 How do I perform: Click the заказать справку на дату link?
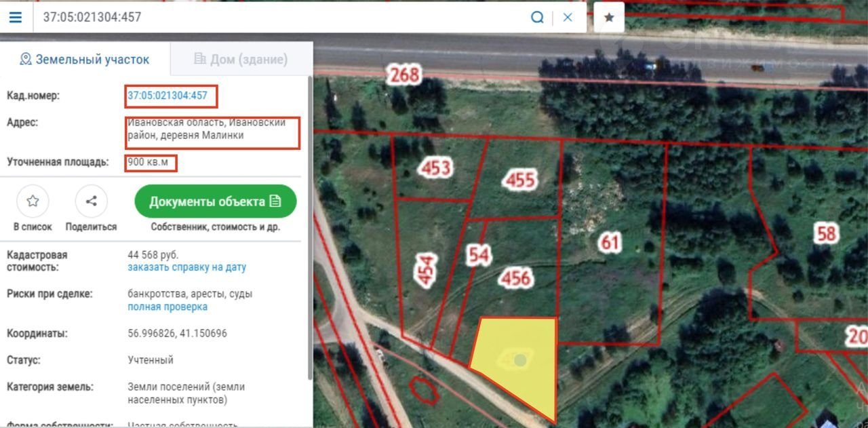(186, 267)
